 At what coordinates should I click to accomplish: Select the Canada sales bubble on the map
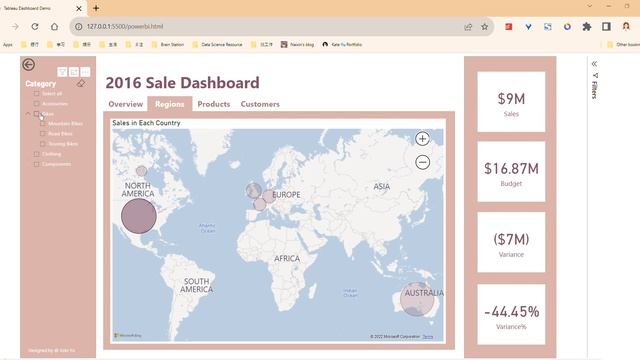(x=141, y=171)
